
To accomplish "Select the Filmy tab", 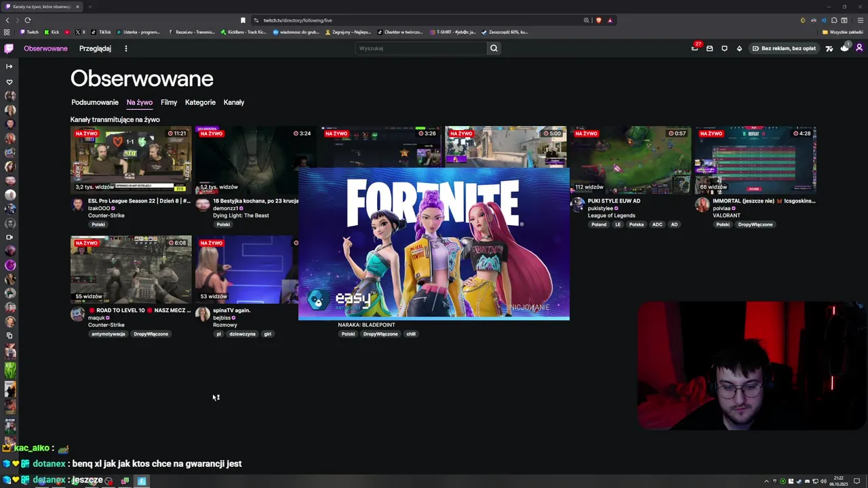I will tap(169, 102).
